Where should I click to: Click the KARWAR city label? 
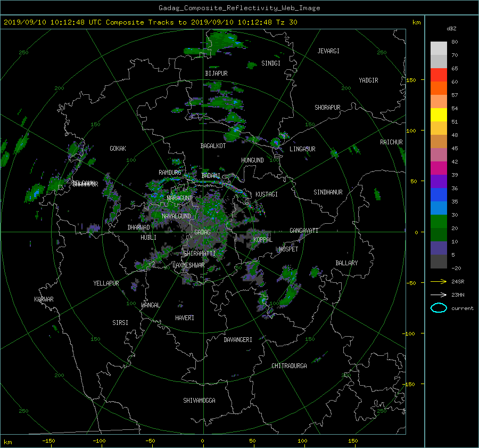pos(44,299)
